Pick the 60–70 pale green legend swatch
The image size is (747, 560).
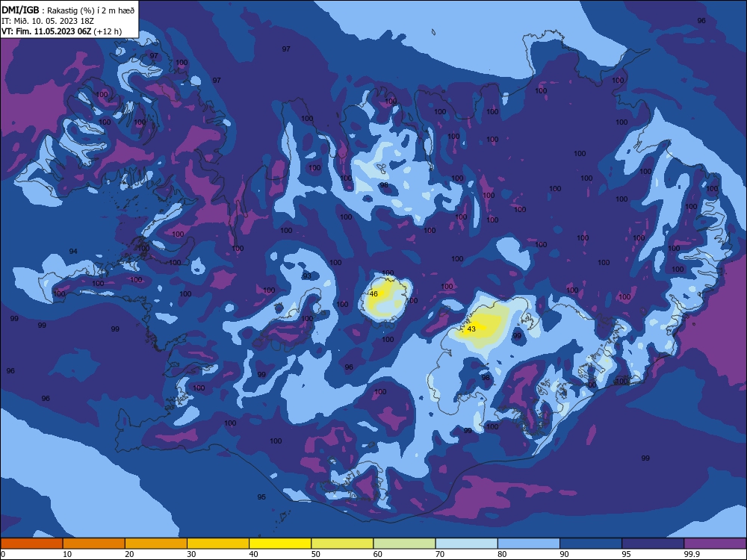point(404,544)
